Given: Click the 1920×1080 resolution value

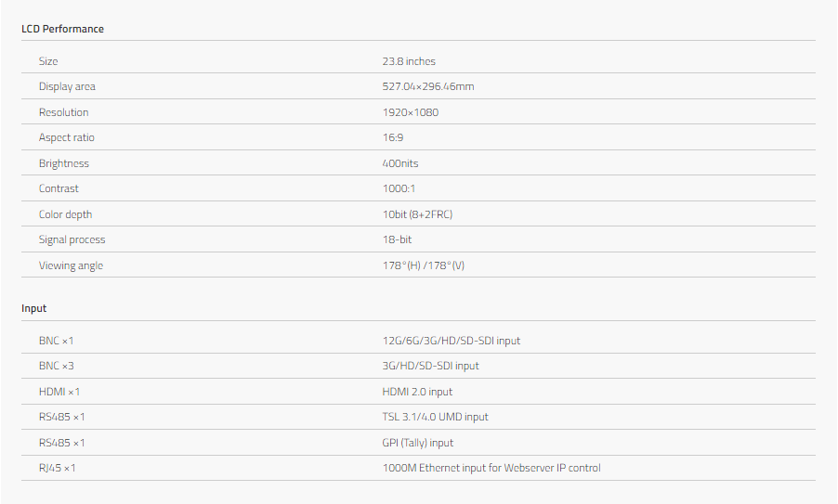Looking at the screenshot, I should pyautogui.click(x=410, y=112).
